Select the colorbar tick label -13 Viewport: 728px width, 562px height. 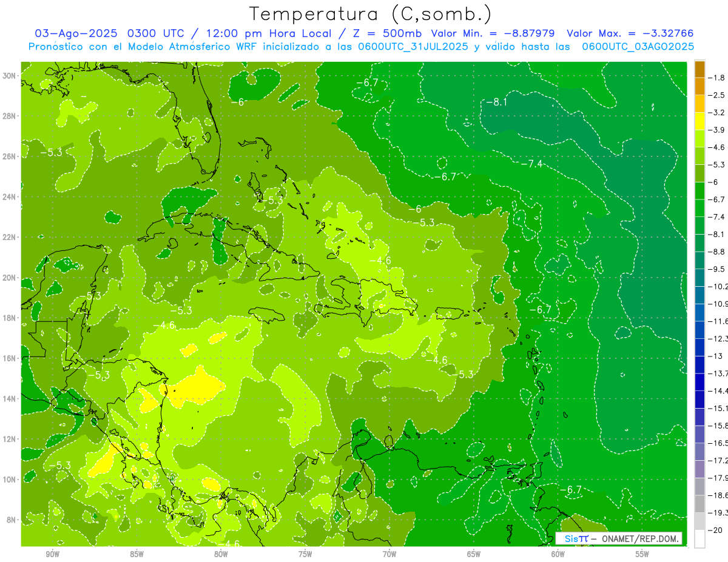[716, 356]
